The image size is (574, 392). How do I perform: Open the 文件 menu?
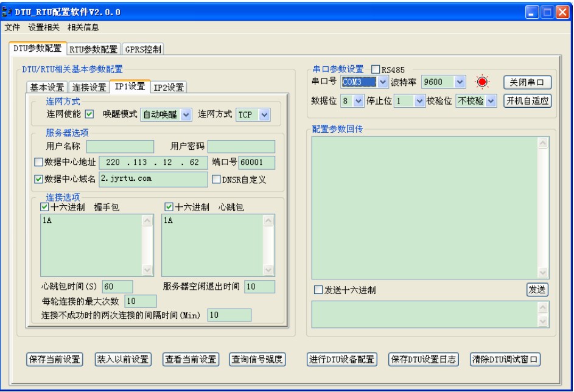pyautogui.click(x=13, y=26)
